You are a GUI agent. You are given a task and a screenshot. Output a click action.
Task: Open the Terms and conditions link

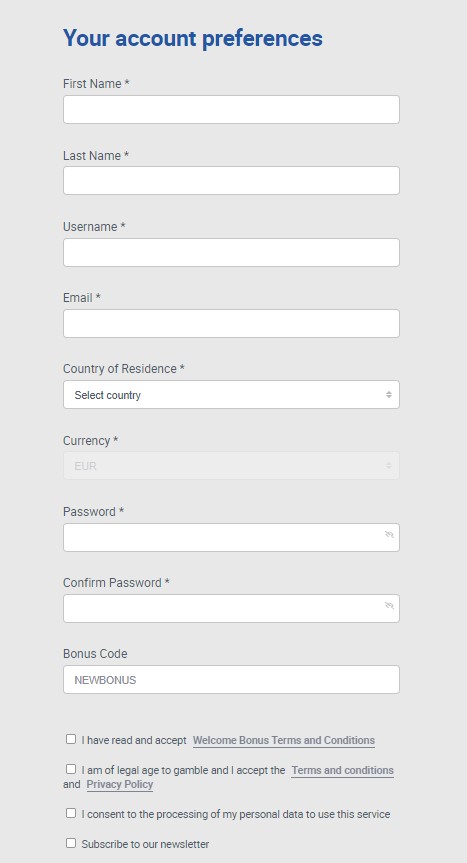[x=343, y=771]
